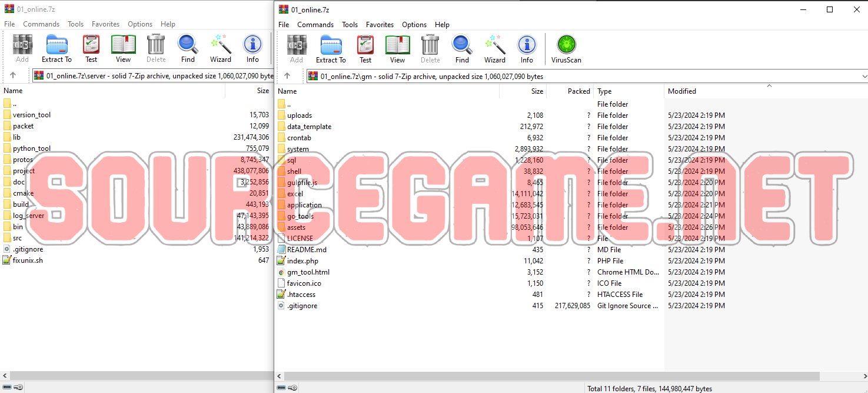Select the data_template folder

coord(309,127)
